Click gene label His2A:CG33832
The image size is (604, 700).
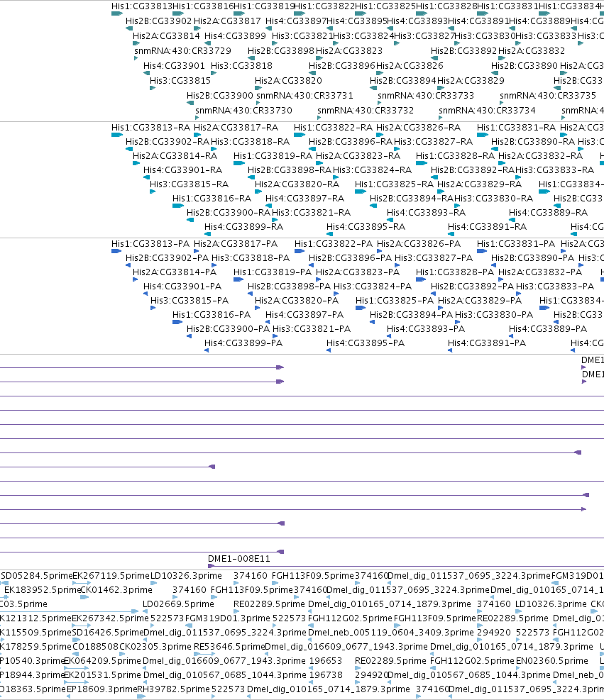click(x=532, y=51)
